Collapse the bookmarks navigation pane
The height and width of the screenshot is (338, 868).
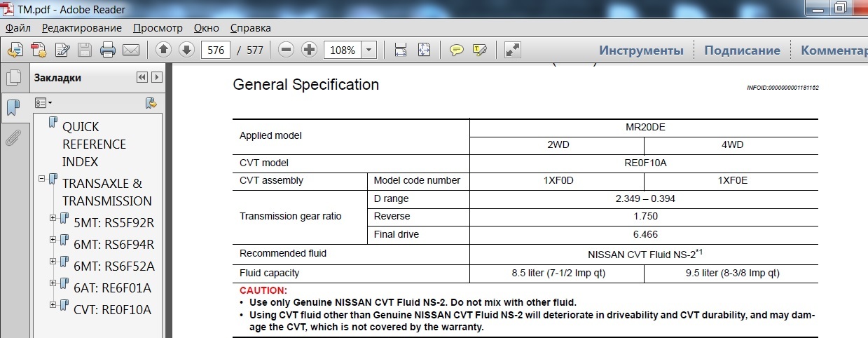[x=142, y=78]
